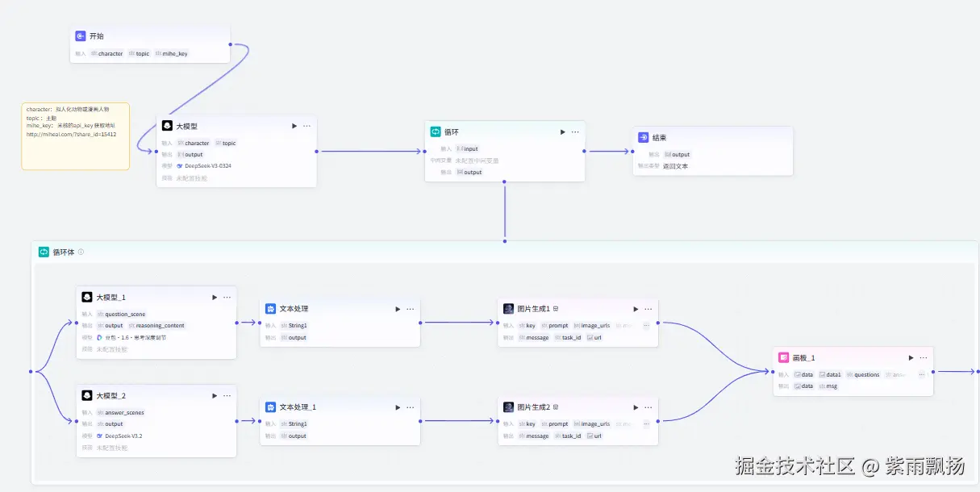This screenshot has width=980, height=492.
Task: Open the more menu on 大模型_1
Action: click(227, 297)
